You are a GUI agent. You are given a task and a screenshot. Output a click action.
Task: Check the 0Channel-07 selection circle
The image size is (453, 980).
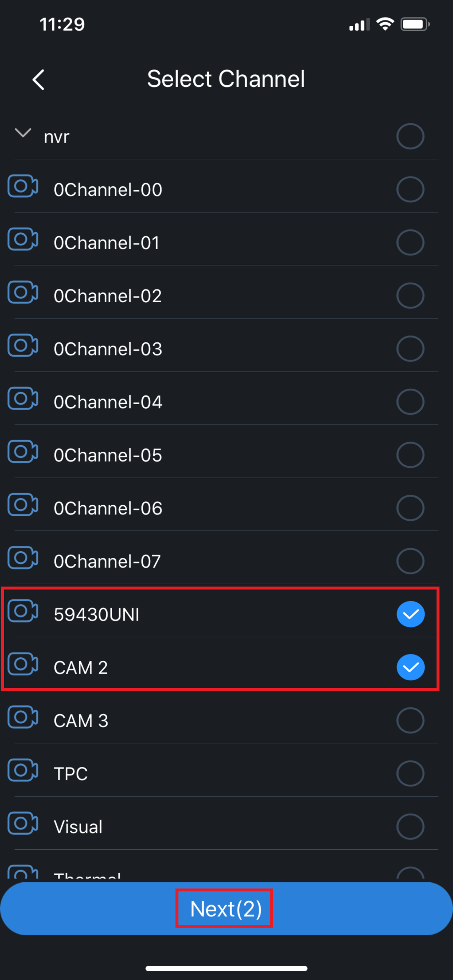(x=410, y=561)
